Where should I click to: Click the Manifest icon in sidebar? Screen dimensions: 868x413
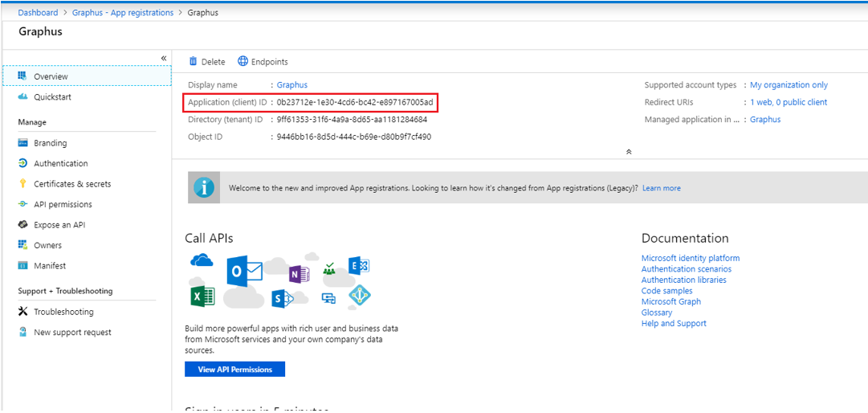pos(22,266)
